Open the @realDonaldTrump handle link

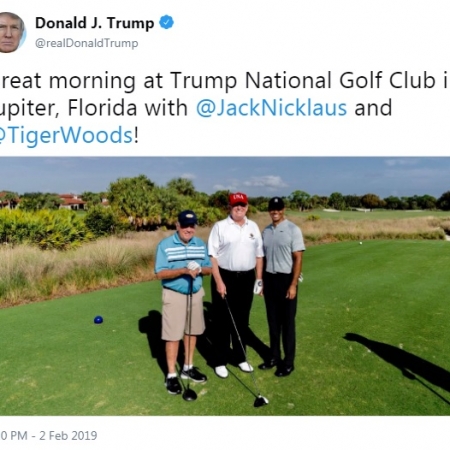pyautogui.click(x=87, y=43)
